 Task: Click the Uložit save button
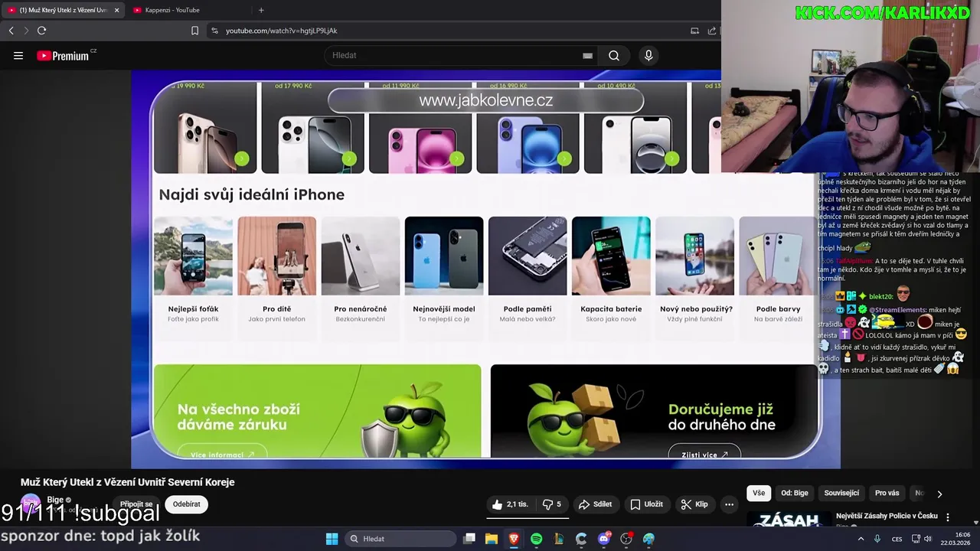click(646, 504)
